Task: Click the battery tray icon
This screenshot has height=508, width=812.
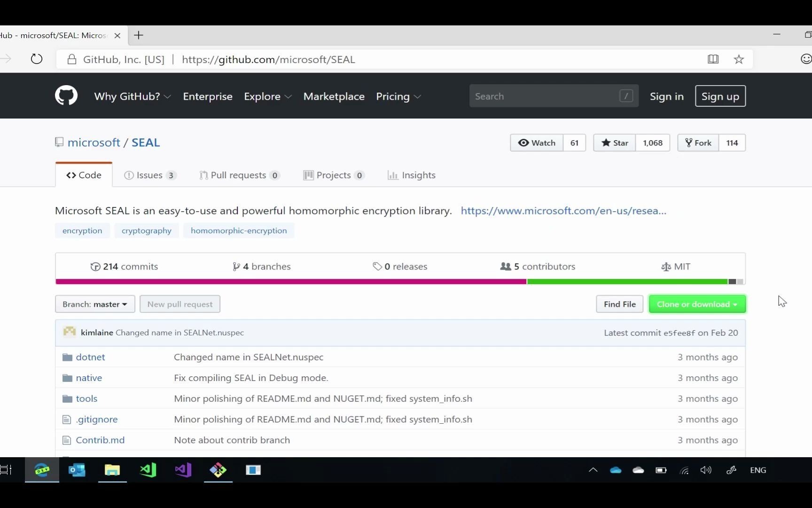Action: tap(661, 470)
